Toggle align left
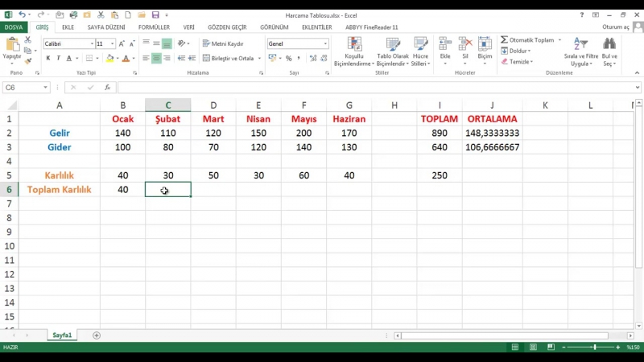 click(x=146, y=58)
